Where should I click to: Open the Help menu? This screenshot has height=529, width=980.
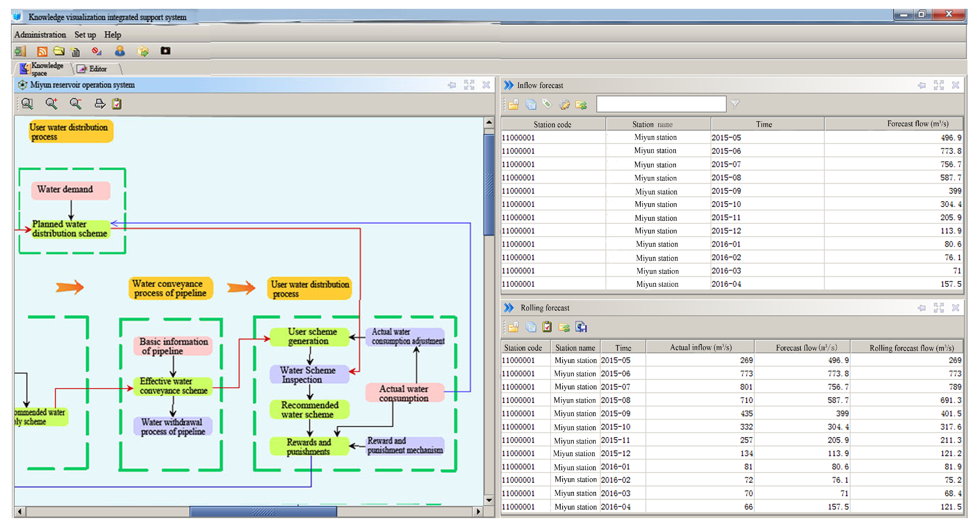click(x=113, y=35)
